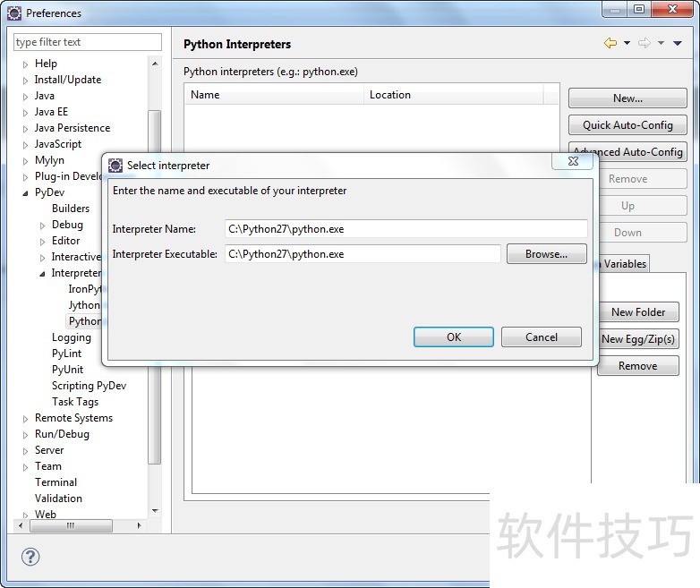Collapse the PyDev tree node

coord(26,193)
